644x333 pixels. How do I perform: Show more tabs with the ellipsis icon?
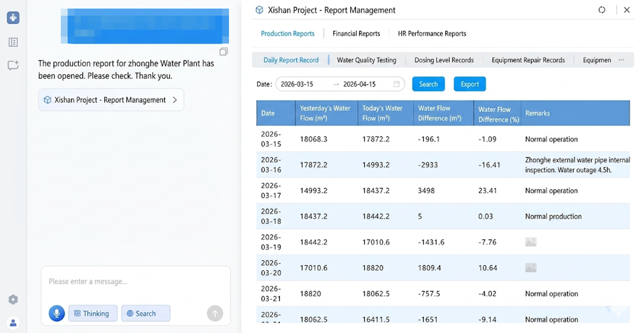621,60
